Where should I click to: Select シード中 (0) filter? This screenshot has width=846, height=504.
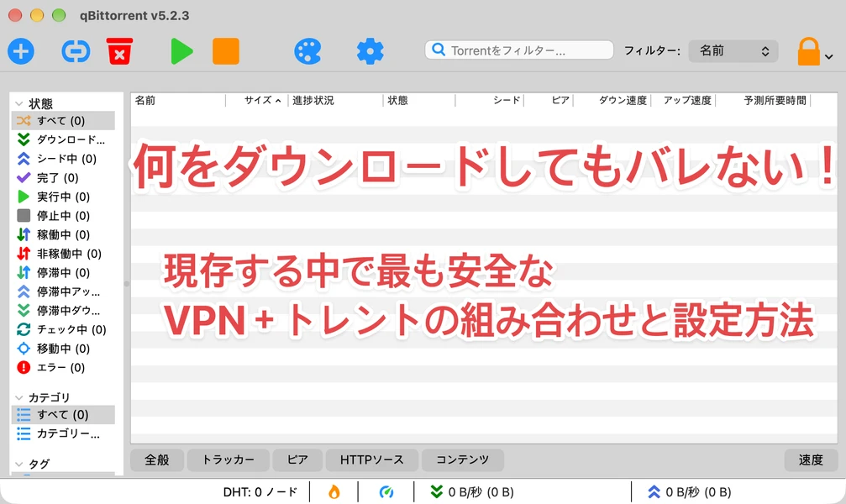pyautogui.click(x=63, y=159)
